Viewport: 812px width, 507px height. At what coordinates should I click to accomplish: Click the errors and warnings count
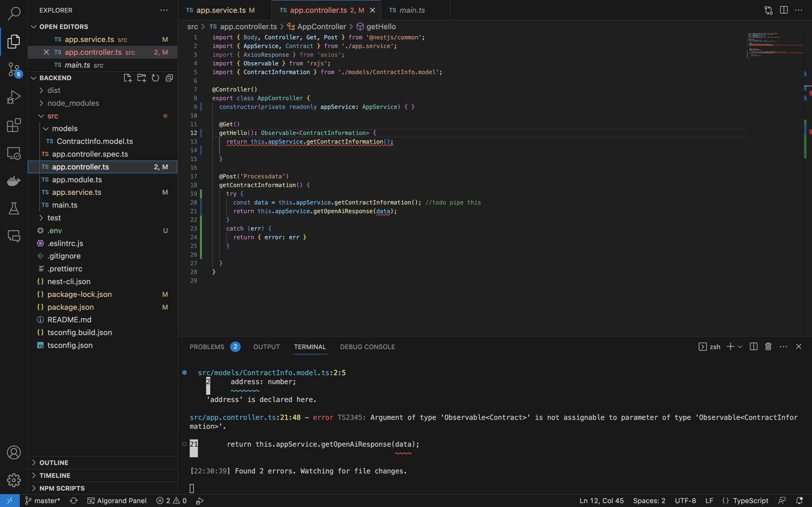(x=172, y=500)
